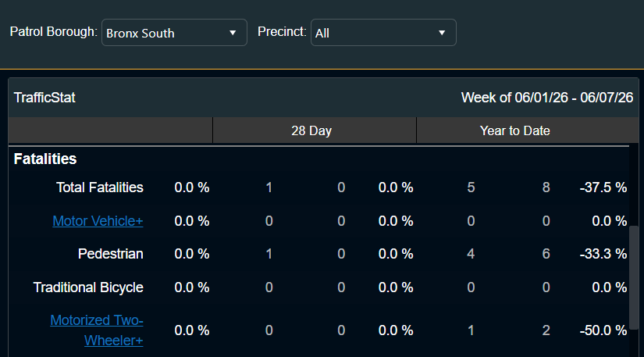This screenshot has width=644, height=357.
Task: Click the -33.3 % Pedestrian change value
Action: (x=603, y=254)
